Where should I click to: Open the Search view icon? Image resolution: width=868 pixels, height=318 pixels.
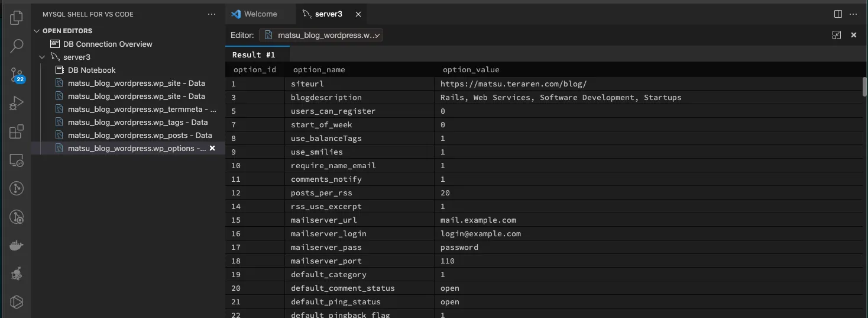17,46
